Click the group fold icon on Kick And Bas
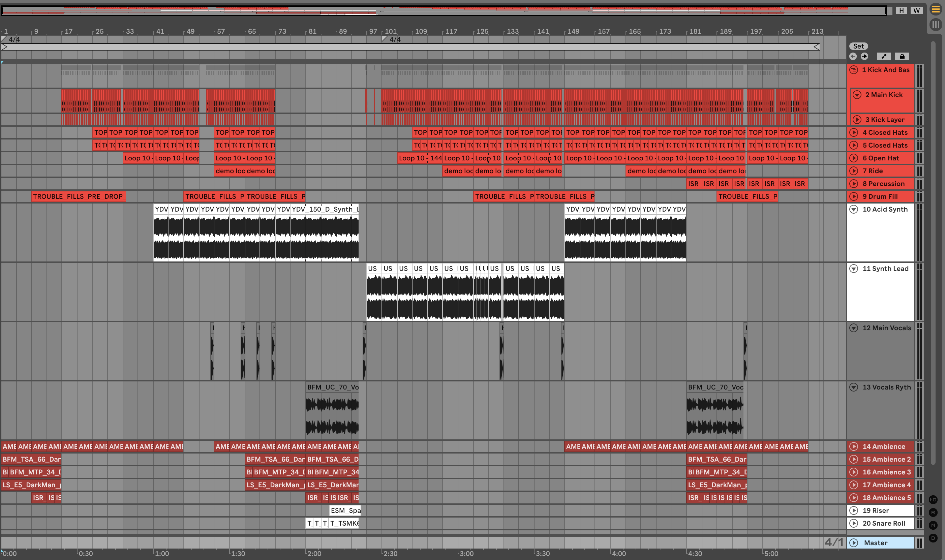The image size is (945, 560). tap(854, 70)
